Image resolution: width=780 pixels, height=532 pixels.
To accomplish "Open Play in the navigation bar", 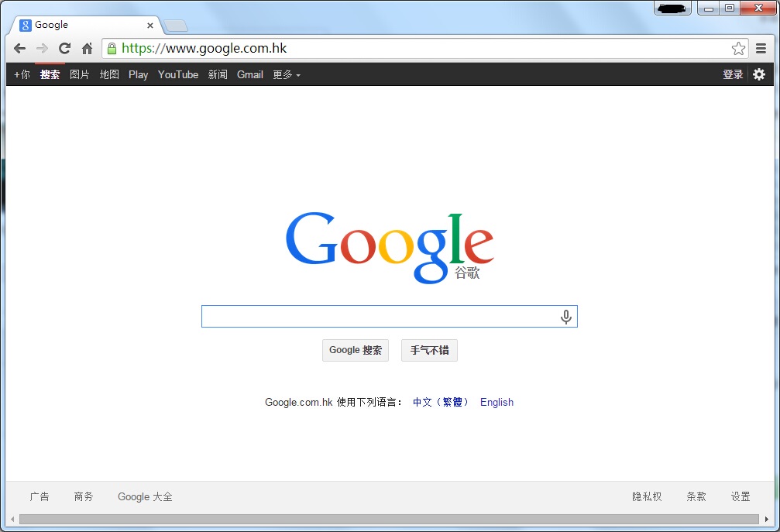I will (139, 74).
